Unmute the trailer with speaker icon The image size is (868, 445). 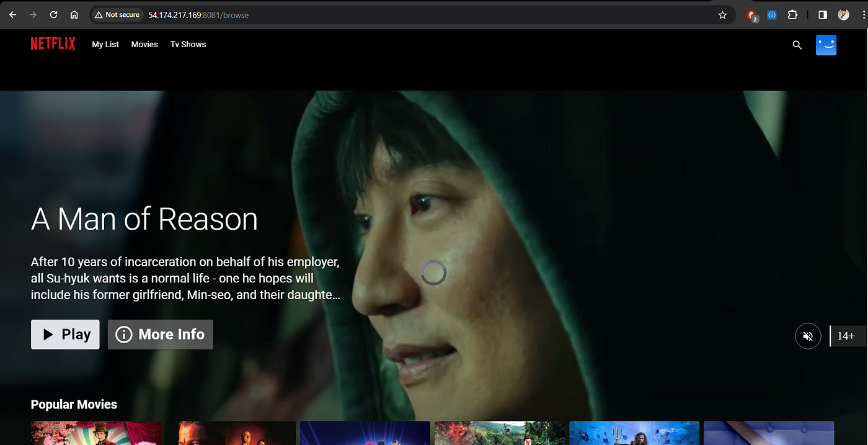[808, 336]
